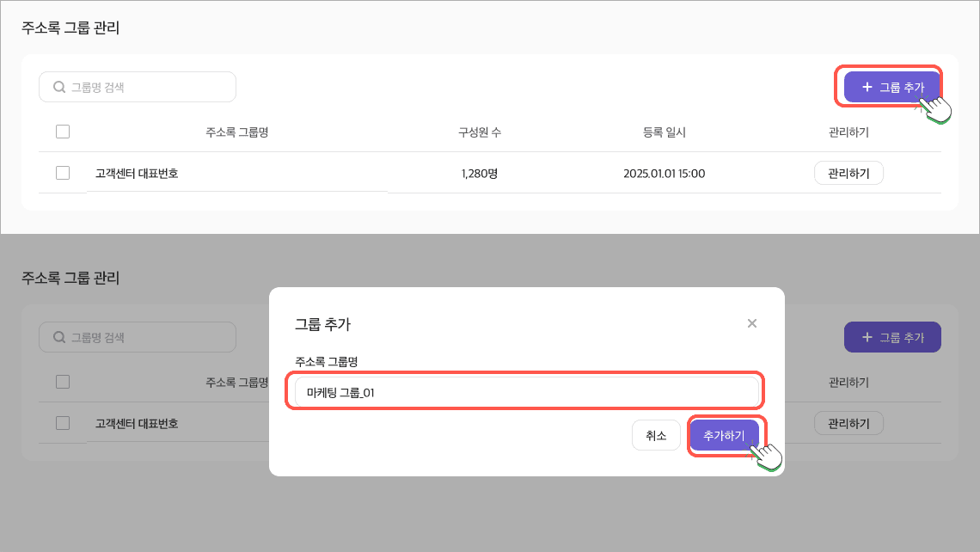Click the 주소록 그룹명 column header in the undimmed table
The width and height of the screenshot is (980, 552).
237,132
